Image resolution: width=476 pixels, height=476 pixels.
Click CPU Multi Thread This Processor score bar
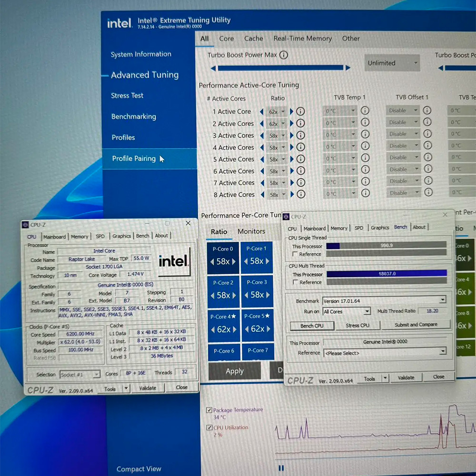point(387,274)
